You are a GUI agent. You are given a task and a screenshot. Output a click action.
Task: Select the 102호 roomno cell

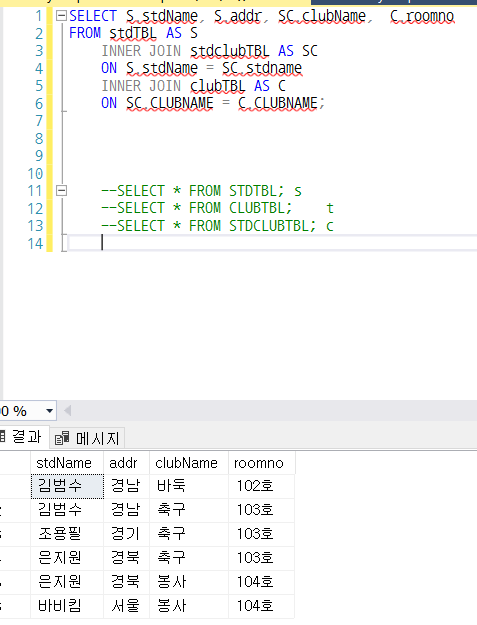coord(261,486)
